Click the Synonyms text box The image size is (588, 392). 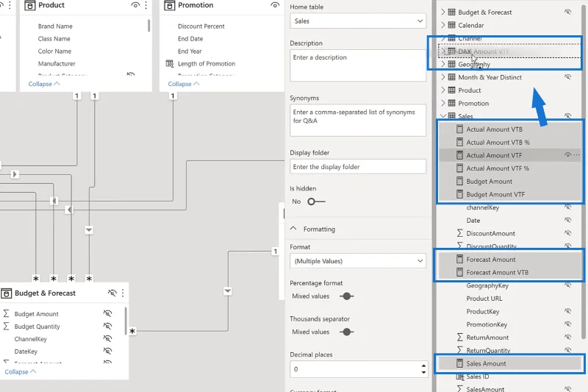coord(358,121)
